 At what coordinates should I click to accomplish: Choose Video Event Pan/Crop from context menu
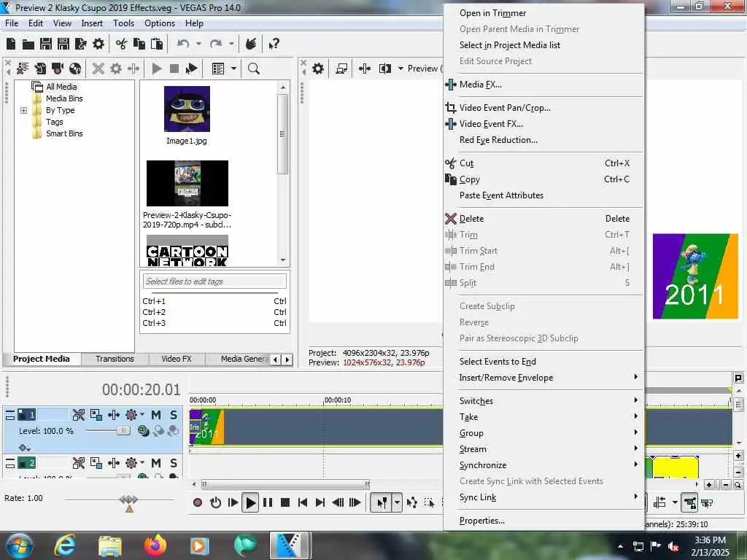[x=543, y=108]
